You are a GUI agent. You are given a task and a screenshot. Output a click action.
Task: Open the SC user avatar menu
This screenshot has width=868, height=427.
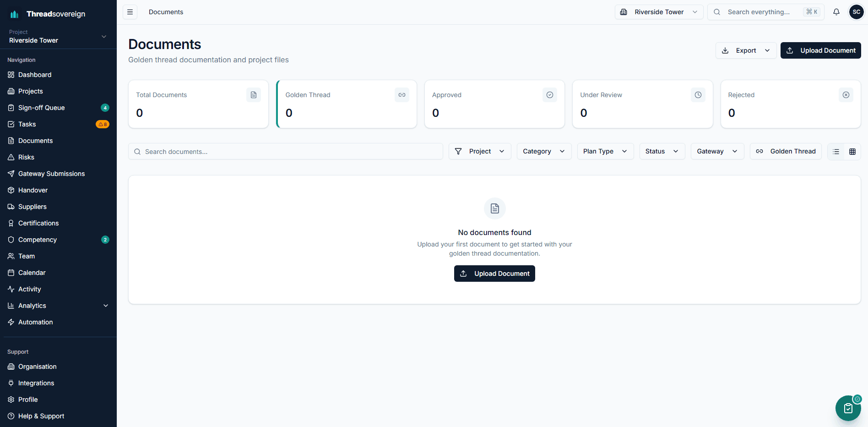[x=857, y=12]
